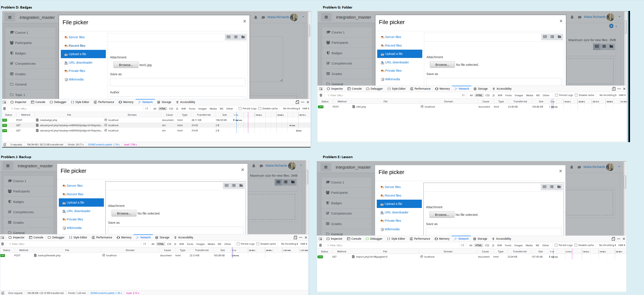Image resolution: width=644 pixels, height=295 pixels.
Task: Expand user menu arrow in Backup panel
Action: pyautogui.click(x=301, y=165)
